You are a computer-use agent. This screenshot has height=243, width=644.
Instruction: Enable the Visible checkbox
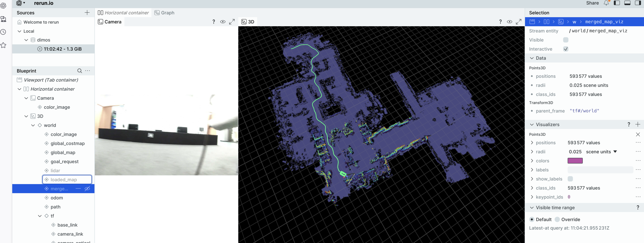[x=566, y=40]
